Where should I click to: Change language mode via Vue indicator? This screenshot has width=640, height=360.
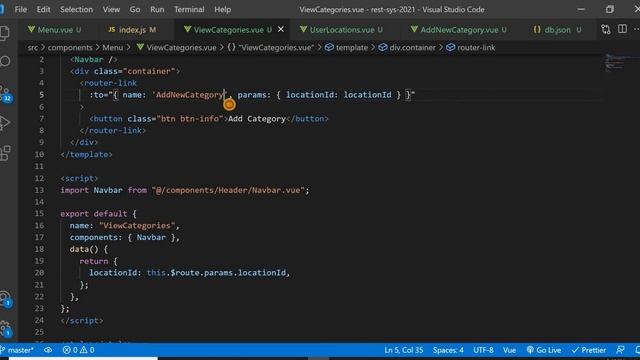(x=509, y=350)
